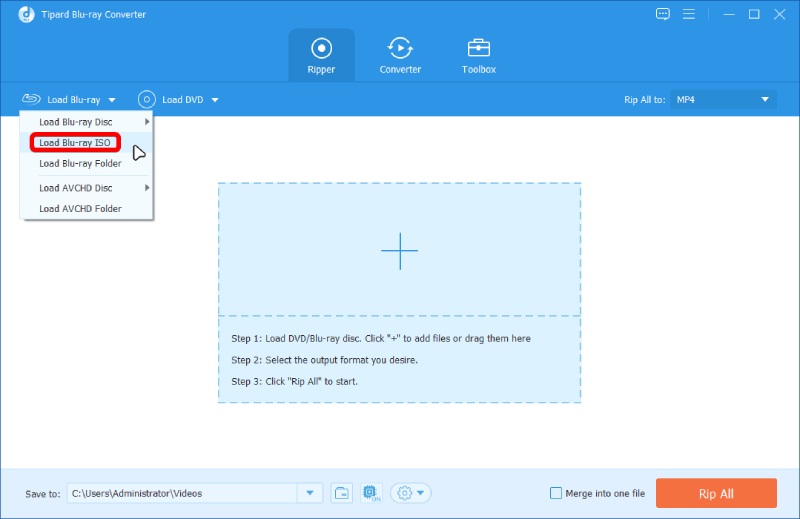Close the Tipard Blu-ray Converter window
800x519 pixels.
[779, 14]
